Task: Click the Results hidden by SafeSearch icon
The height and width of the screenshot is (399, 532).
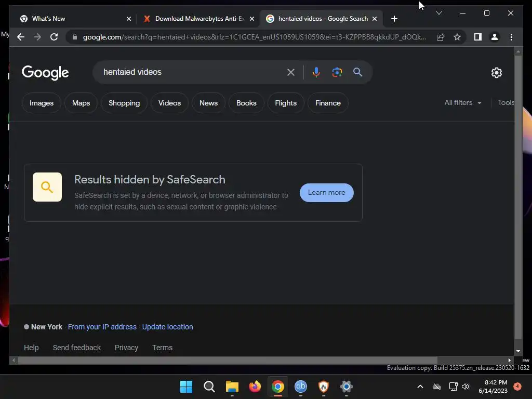Action: pos(47,187)
